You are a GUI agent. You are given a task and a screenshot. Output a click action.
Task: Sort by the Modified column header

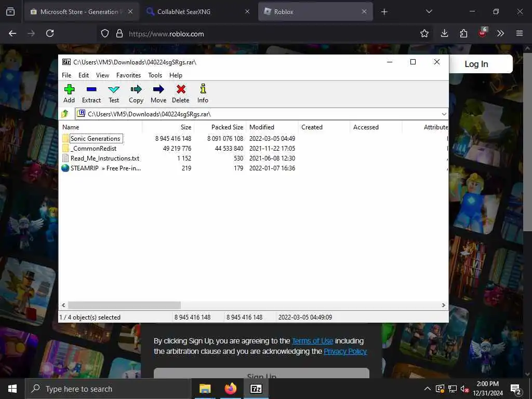coord(272,127)
